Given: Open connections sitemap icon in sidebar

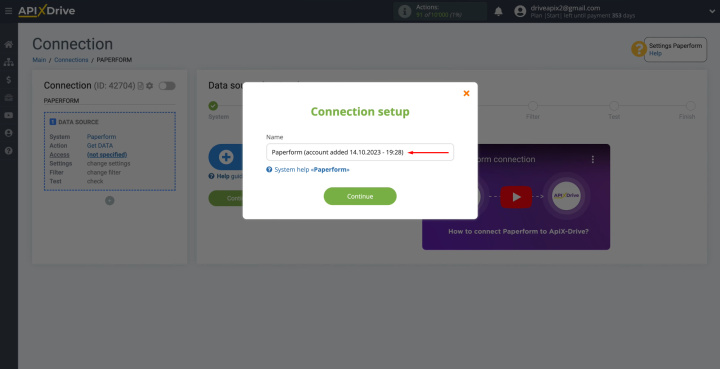Looking at the screenshot, I should [9, 62].
